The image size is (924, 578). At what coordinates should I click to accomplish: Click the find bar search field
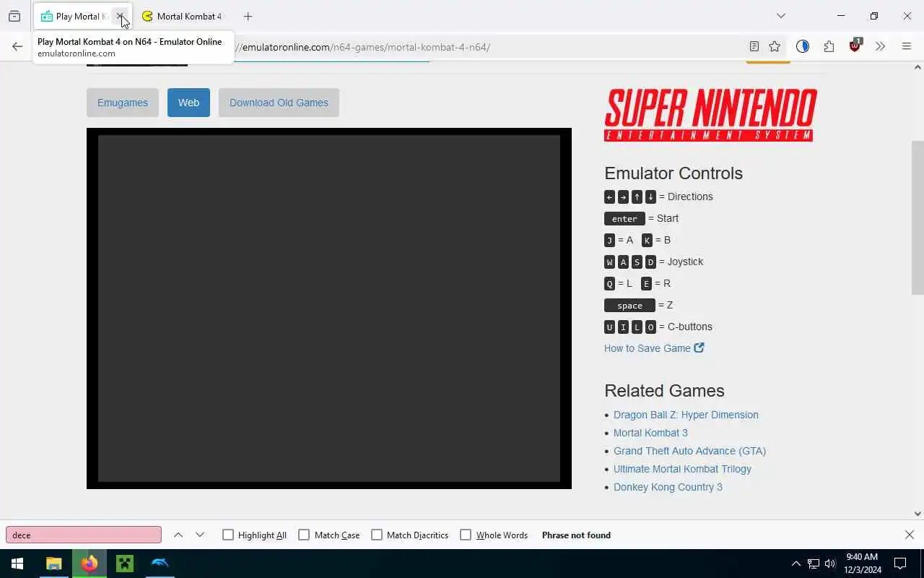[x=84, y=535]
